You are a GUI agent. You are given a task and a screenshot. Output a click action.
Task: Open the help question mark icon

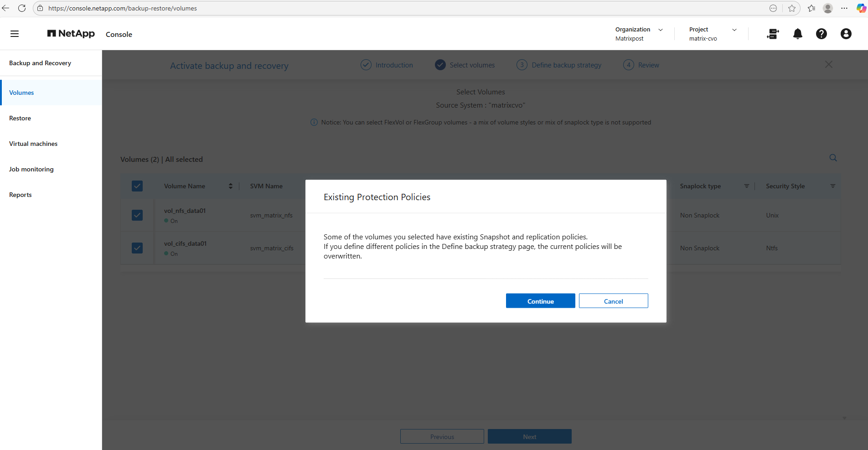[x=821, y=34]
